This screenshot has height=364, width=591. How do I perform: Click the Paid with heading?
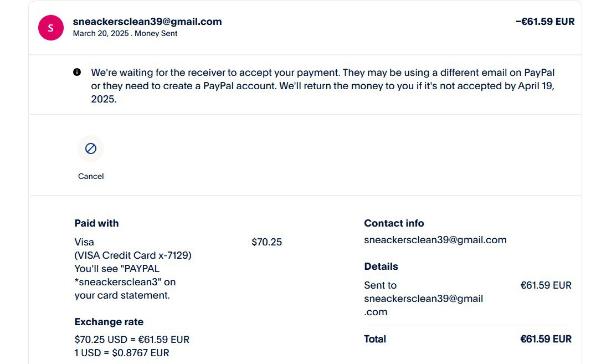click(96, 223)
